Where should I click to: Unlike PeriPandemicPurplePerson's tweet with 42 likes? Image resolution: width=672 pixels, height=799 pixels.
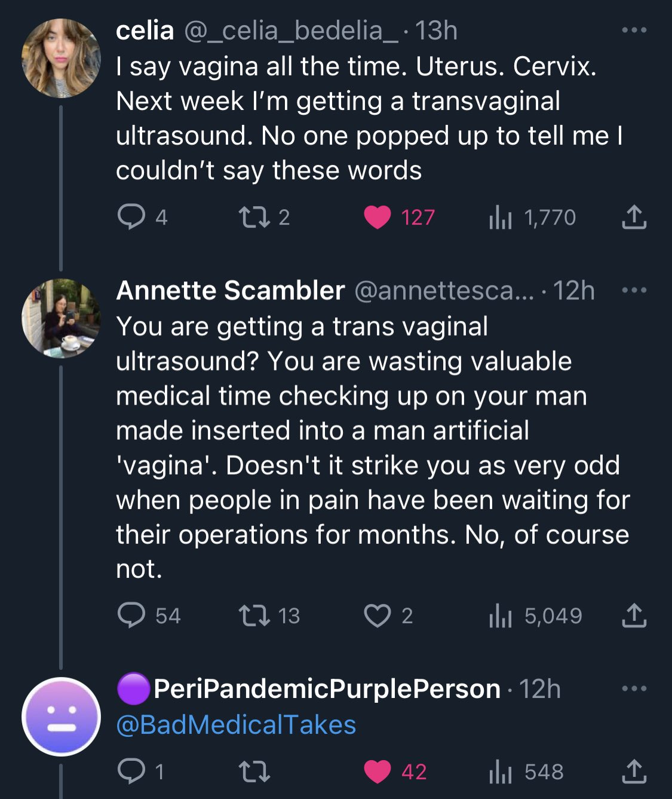pyautogui.click(x=378, y=772)
